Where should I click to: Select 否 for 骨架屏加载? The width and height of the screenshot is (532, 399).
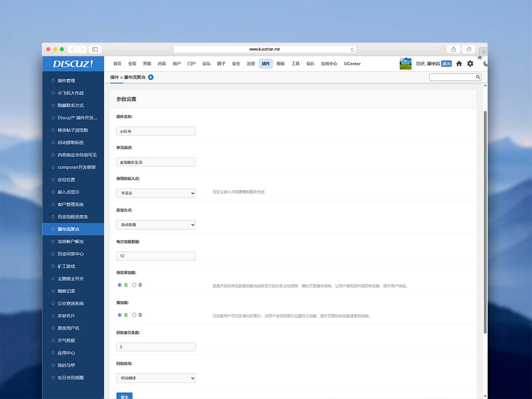pyautogui.click(x=134, y=285)
